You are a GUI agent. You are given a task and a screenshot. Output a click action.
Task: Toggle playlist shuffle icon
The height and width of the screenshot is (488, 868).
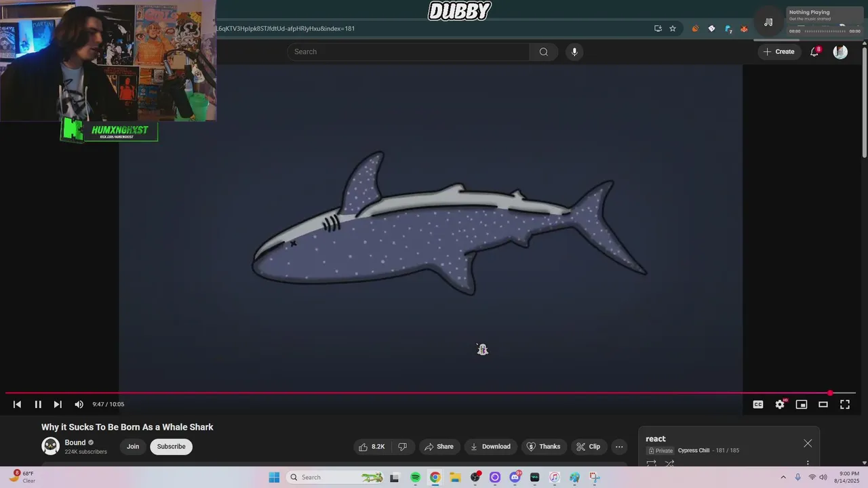(x=669, y=464)
